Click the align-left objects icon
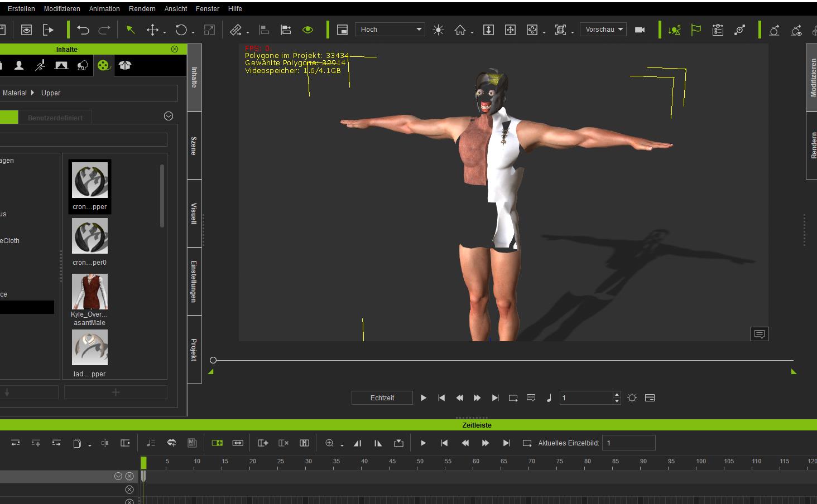The width and height of the screenshot is (817, 504). [x=264, y=30]
